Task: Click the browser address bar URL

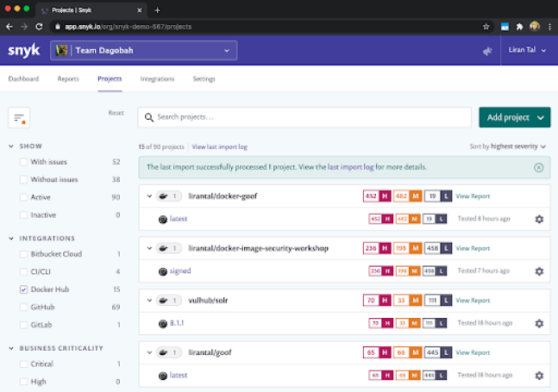Action: [129, 27]
